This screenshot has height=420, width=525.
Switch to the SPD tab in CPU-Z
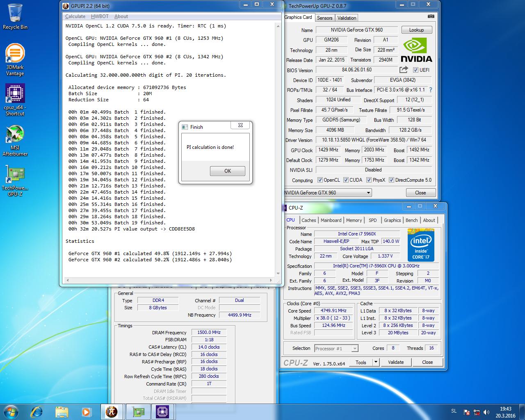click(x=373, y=220)
